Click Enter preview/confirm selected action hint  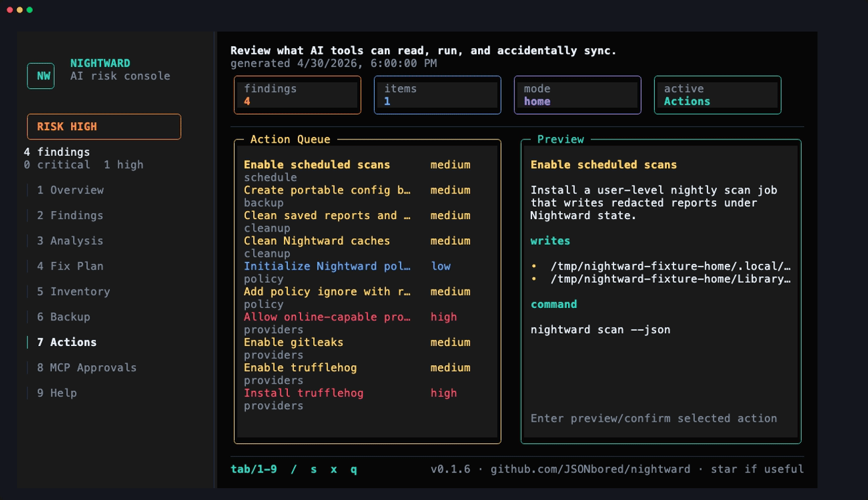654,418
